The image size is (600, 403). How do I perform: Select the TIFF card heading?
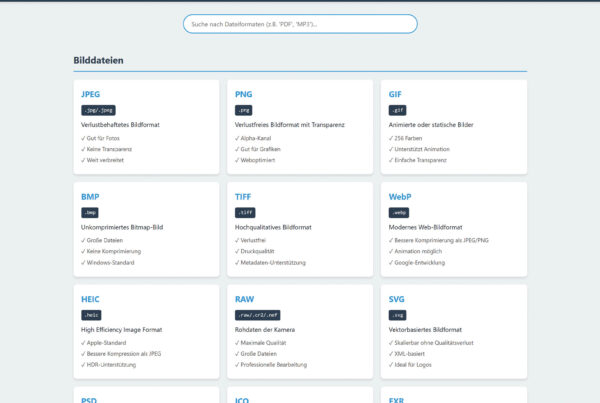(x=244, y=196)
